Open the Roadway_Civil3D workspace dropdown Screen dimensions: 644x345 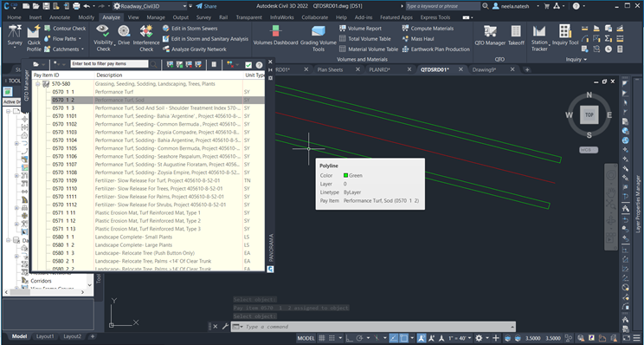(x=151, y=6)
